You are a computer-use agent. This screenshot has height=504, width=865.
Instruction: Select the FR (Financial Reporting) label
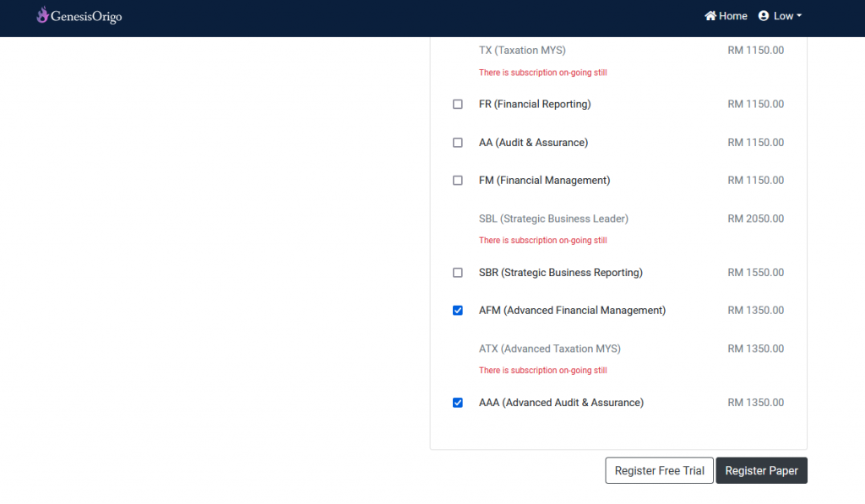tap(535, 104)
